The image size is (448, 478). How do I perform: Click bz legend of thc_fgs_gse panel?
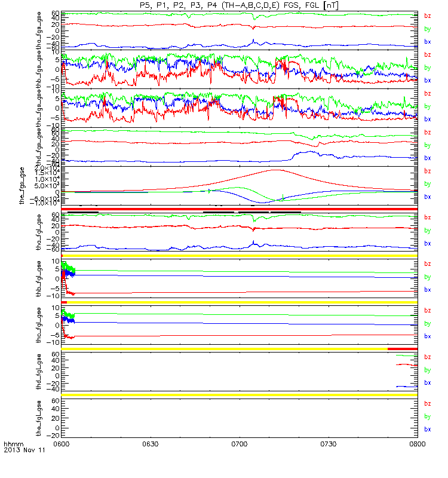[x=427, y=93]
